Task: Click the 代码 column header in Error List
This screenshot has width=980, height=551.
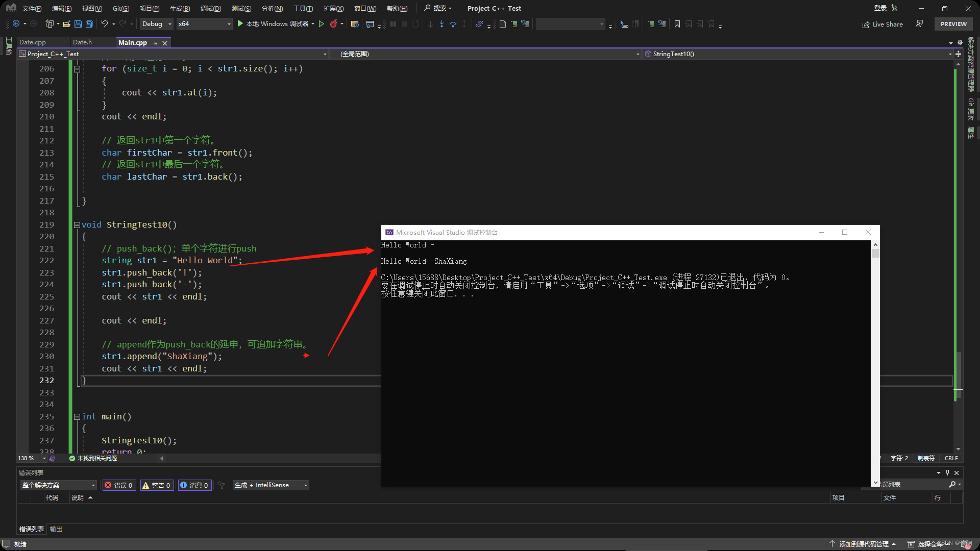Action: [52, 498]
